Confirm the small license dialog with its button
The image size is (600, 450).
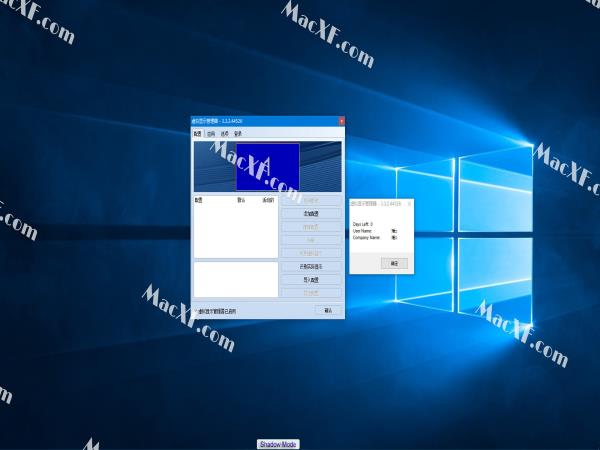(x=394, y=263)
